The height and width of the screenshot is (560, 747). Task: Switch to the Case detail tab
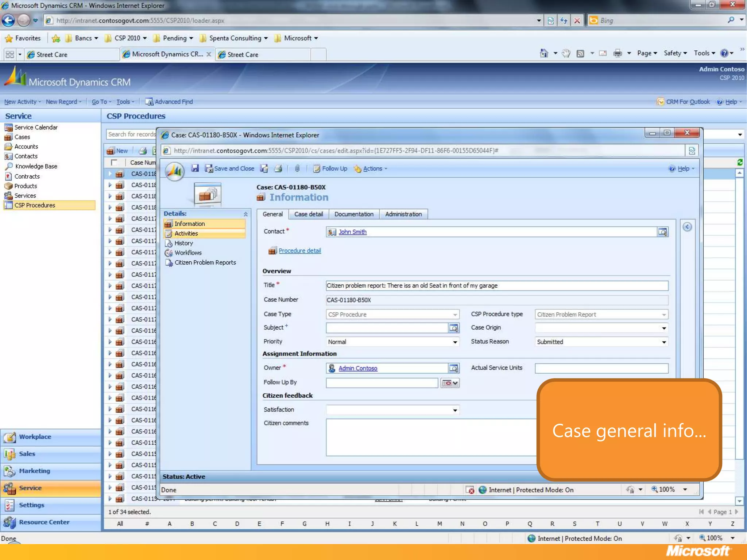308,214
